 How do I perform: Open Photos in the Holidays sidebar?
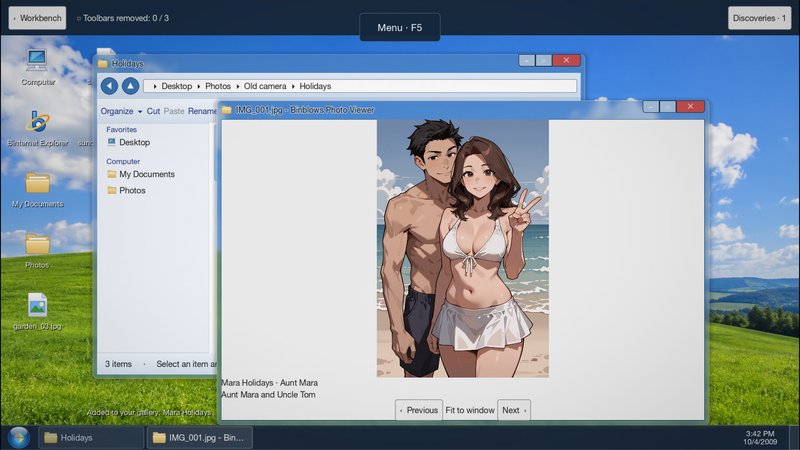[127, 190]
